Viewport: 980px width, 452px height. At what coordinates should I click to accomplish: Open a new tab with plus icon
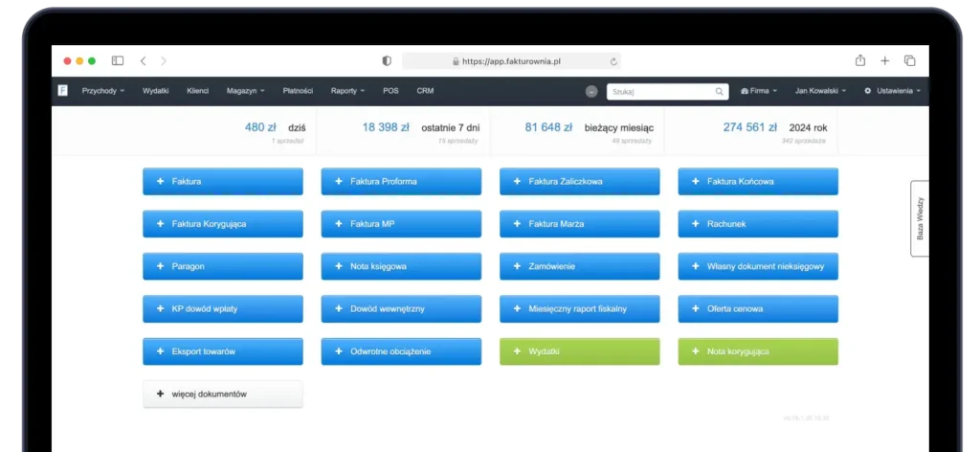click(885, 60)
